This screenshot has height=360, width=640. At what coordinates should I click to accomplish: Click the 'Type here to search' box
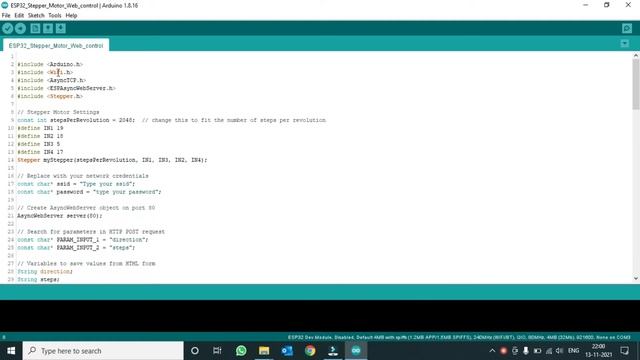[x=103, y=351]
